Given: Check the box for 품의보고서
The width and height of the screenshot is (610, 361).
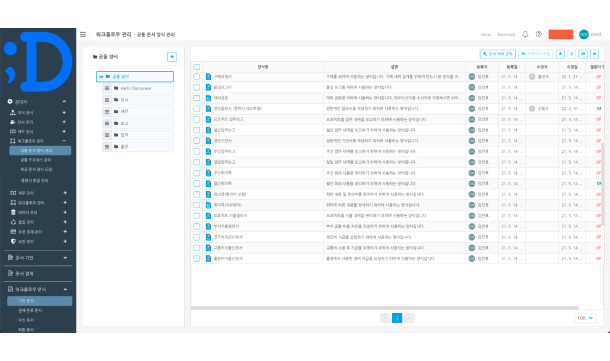Looking at the screenshot, I should 196,87.
